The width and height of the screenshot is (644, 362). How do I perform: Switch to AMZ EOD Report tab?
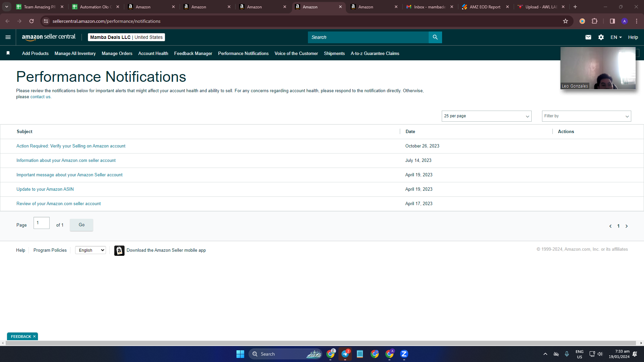click(485, 7)
